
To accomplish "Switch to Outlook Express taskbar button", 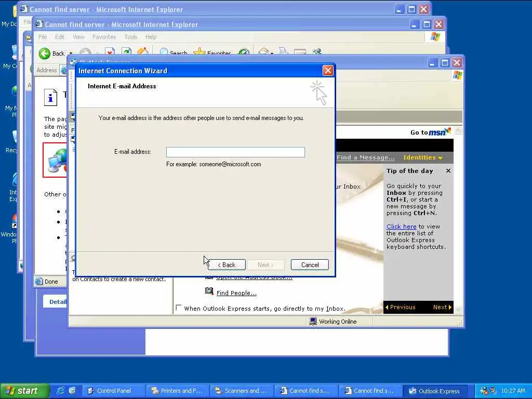I will 435,391.
